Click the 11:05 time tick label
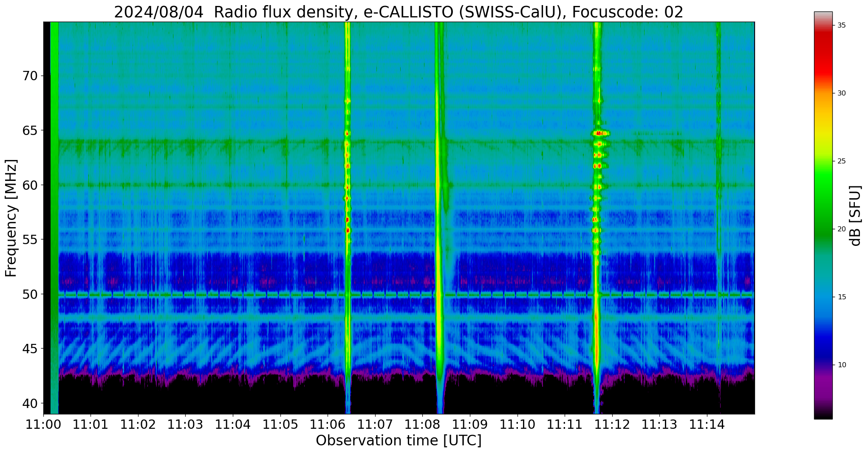Screen dimensions: 868x453 pyautogui.click(x=280, y=425)
